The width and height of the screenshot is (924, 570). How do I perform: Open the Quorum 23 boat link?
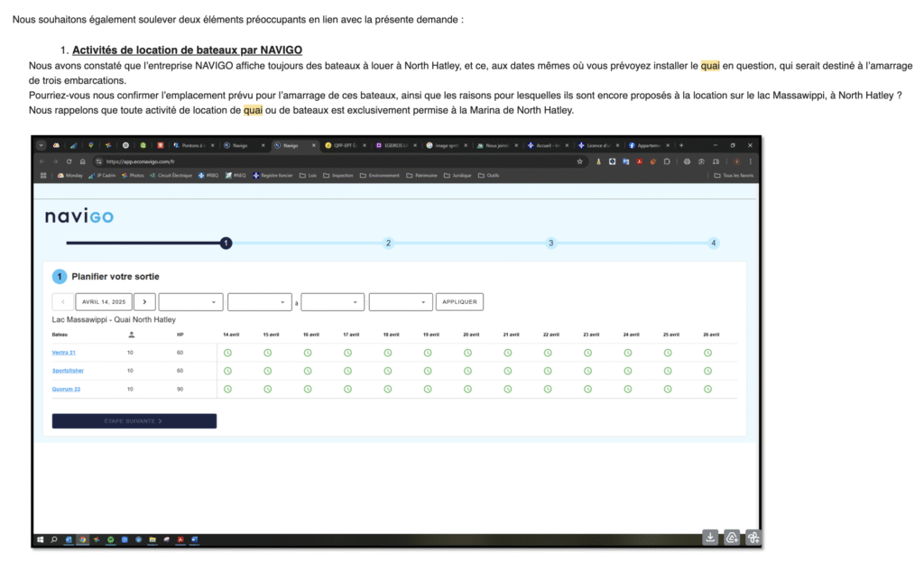[x=66, y=390]
